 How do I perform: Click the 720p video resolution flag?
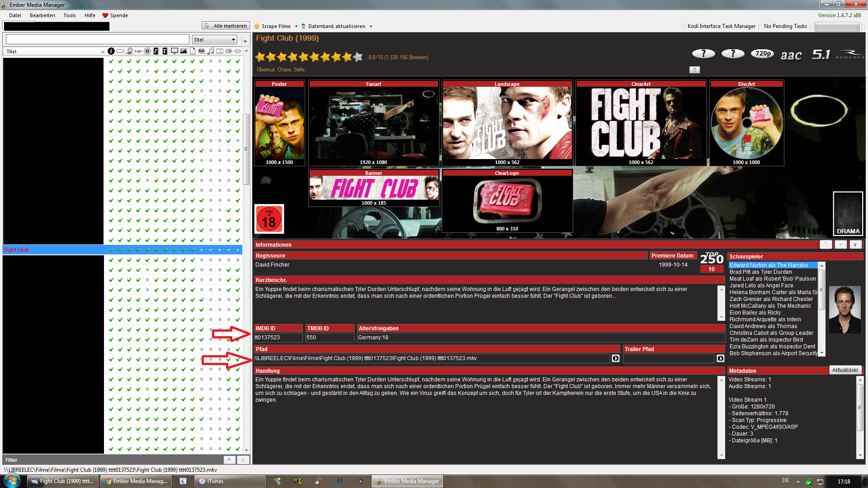763,54
